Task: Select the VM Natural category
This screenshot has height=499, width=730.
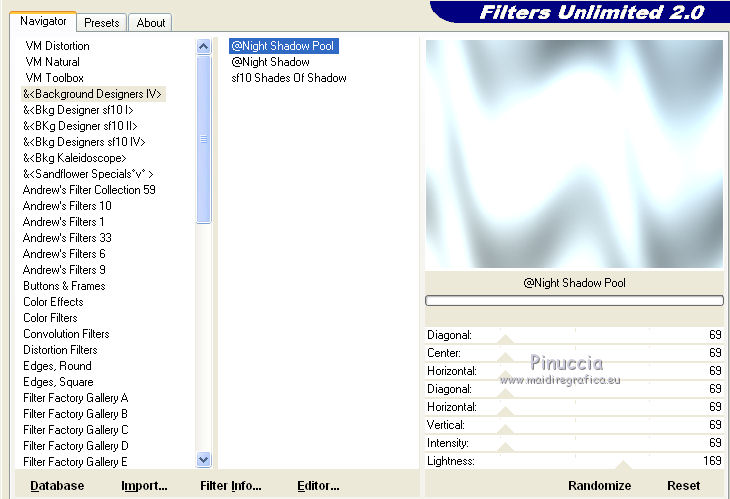Action: pyautogui.click(x=52, y=62)
